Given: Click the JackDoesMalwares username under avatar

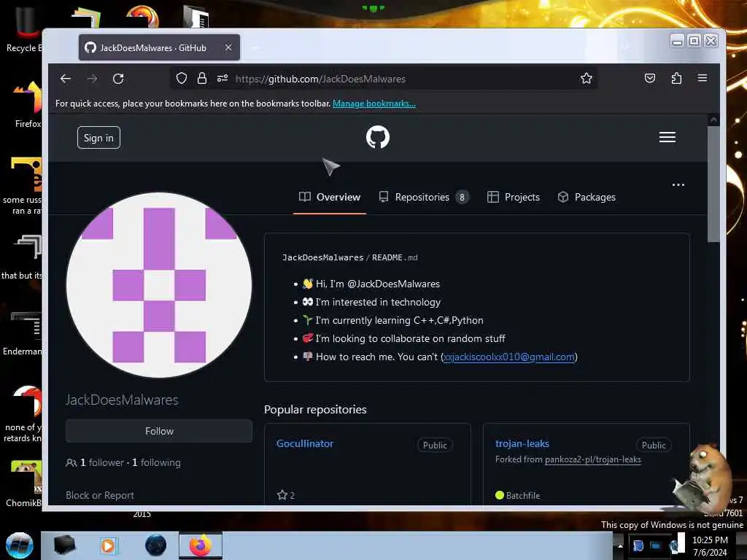Looking at the screenshot, I should pos(122,400).
